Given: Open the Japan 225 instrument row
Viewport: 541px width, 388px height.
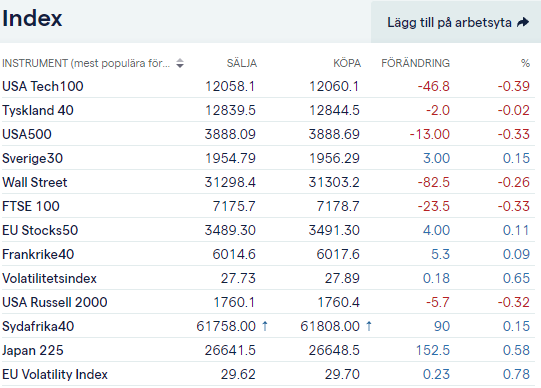Looking at the screenshot, I should tap(268, 350).
